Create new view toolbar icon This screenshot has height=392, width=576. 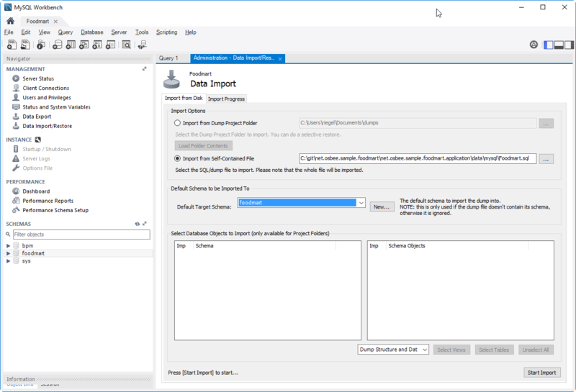[84, 45]
